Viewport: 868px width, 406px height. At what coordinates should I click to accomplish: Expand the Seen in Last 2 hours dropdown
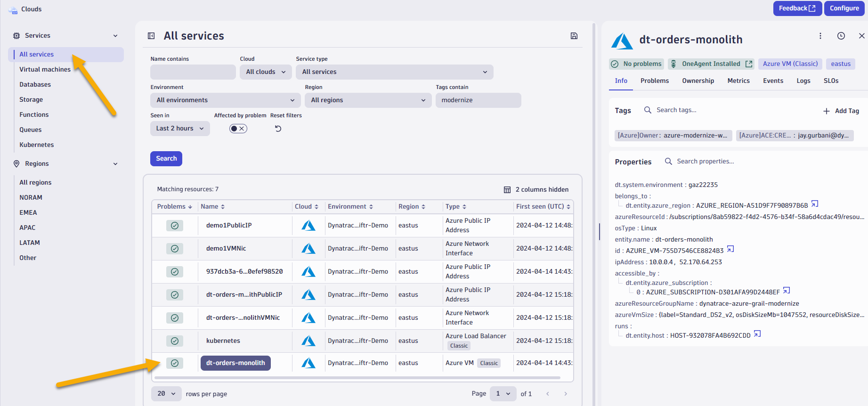pos(180,129)
